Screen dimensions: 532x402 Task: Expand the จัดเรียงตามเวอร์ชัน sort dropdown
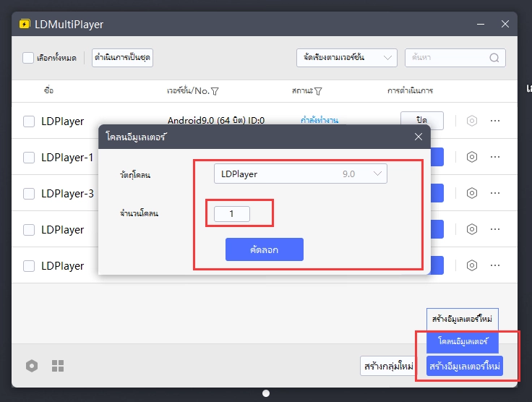pos(347,58)
